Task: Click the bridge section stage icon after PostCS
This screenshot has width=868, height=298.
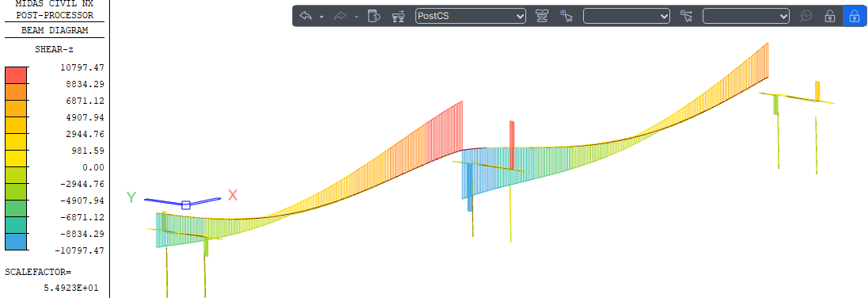Action: [542, 16]
